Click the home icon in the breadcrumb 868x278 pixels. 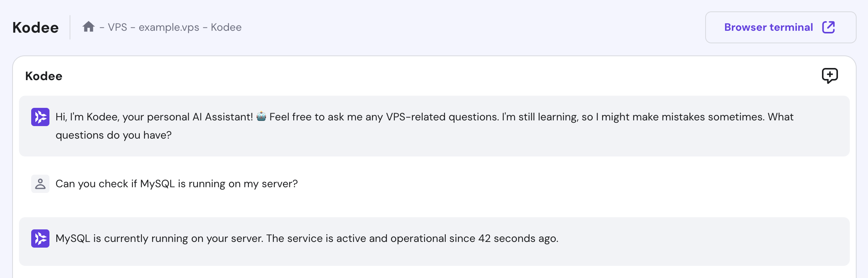click(x=88, y=27)
